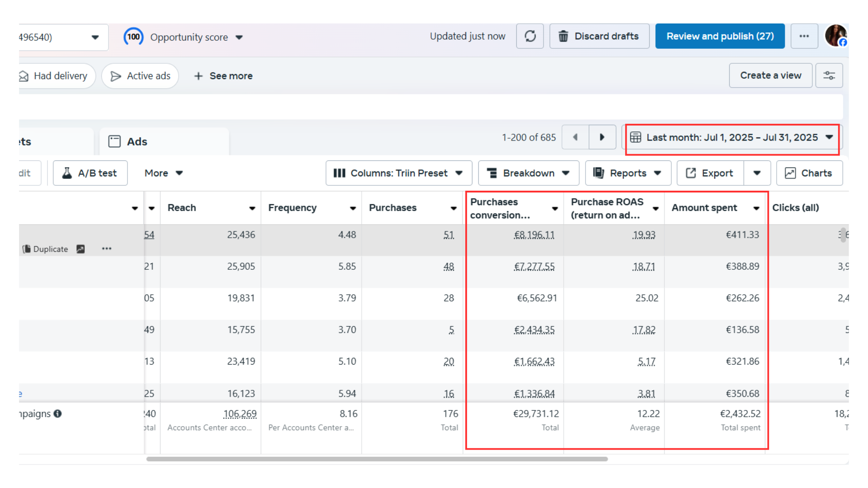Click the vertical scrollbar handle at right

click(843, 235)
